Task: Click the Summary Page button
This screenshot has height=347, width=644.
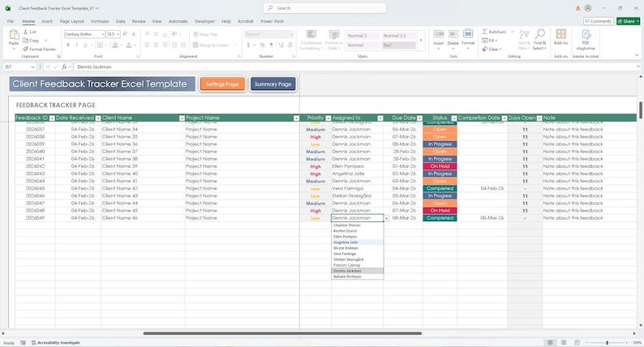Action: (273, 84)
